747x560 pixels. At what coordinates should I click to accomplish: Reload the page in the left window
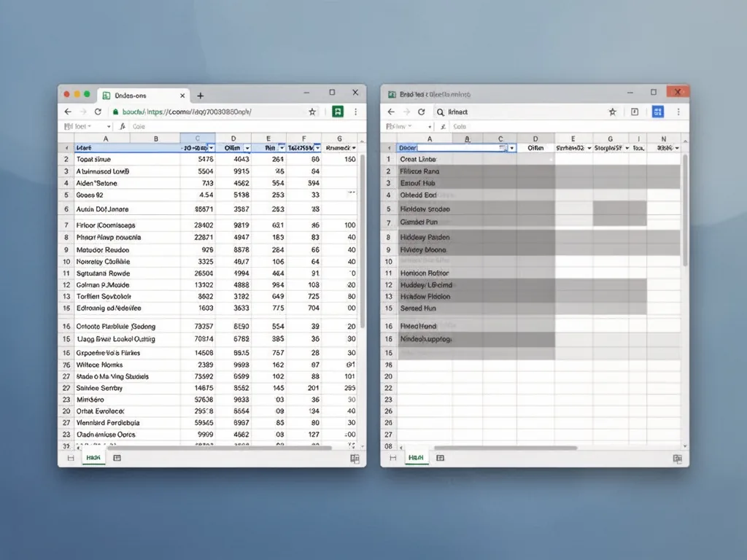coord(98,112)
